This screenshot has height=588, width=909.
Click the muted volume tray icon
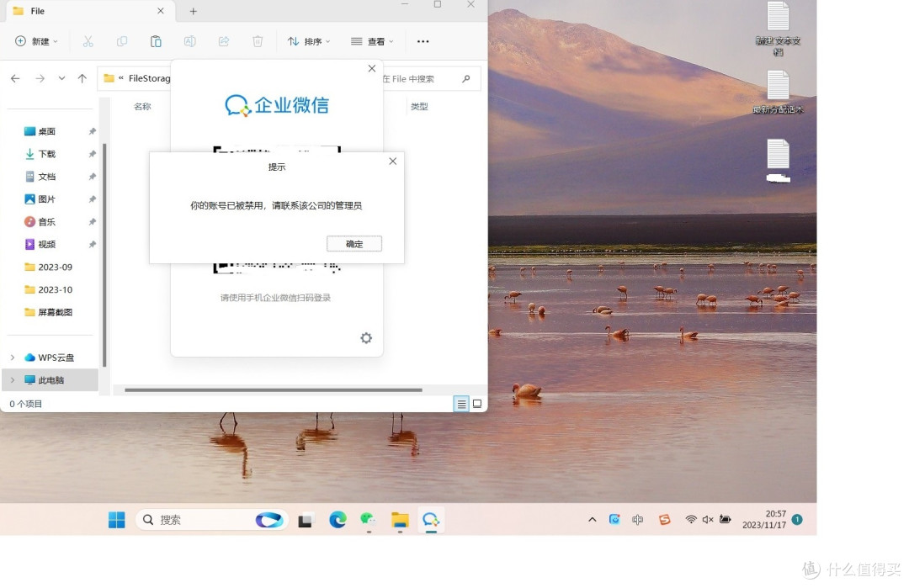pos(708,520)
